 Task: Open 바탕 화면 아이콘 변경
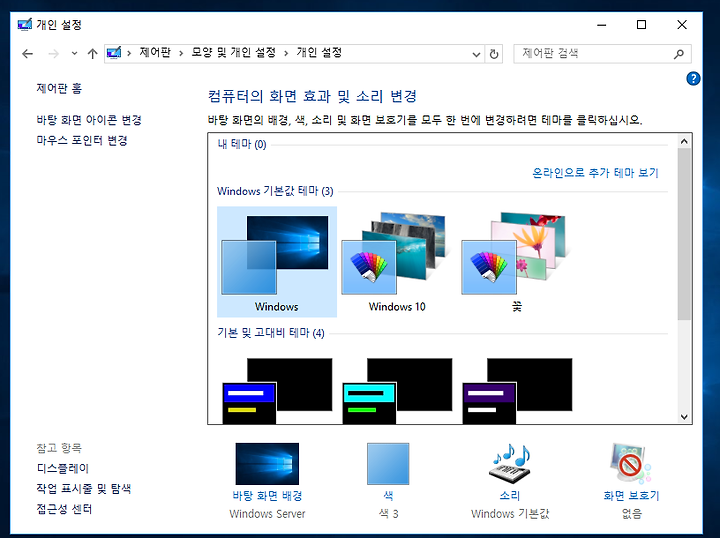click(89, 120)
